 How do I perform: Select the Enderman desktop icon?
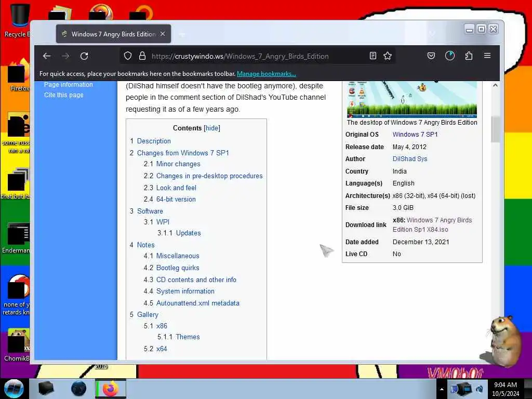16,237
